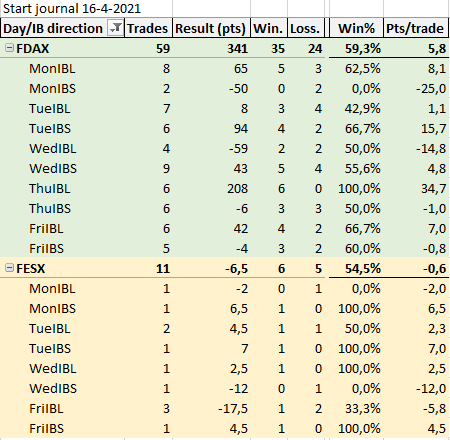Click the Win. column header
Screen dimensions: 450x440
click(269, 28)
